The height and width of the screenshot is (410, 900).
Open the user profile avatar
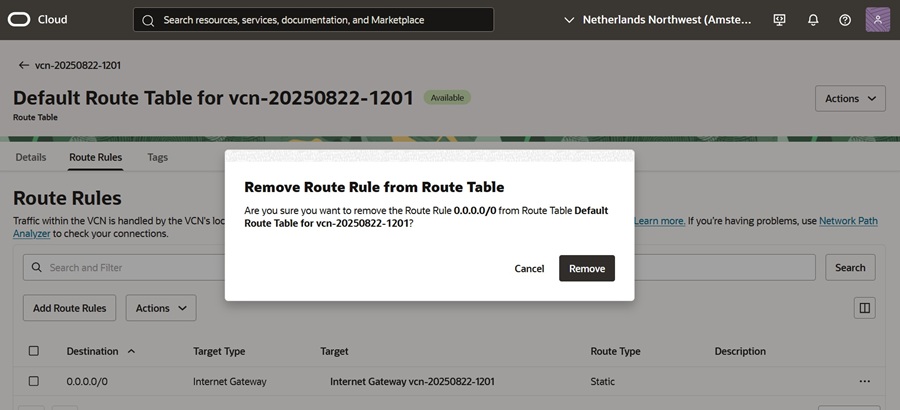[x=878, y=20]
